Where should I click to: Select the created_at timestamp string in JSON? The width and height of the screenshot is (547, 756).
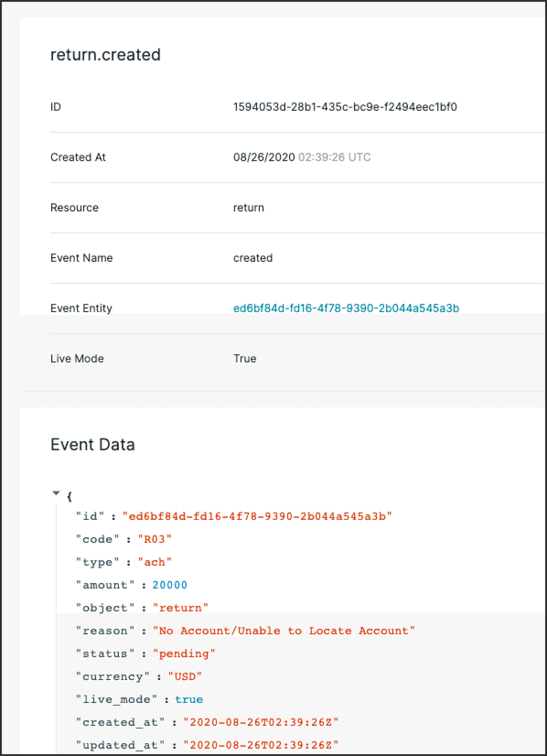pos(261,722)
